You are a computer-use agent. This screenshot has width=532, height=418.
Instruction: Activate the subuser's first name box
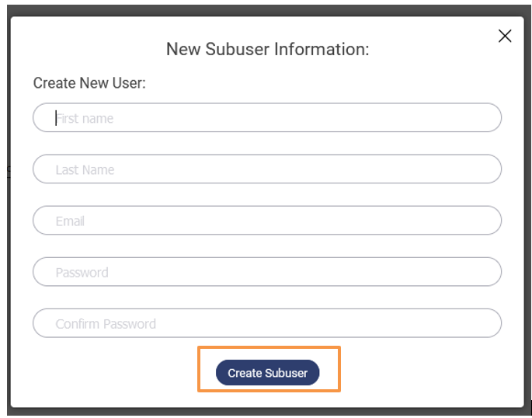(267, 118)
